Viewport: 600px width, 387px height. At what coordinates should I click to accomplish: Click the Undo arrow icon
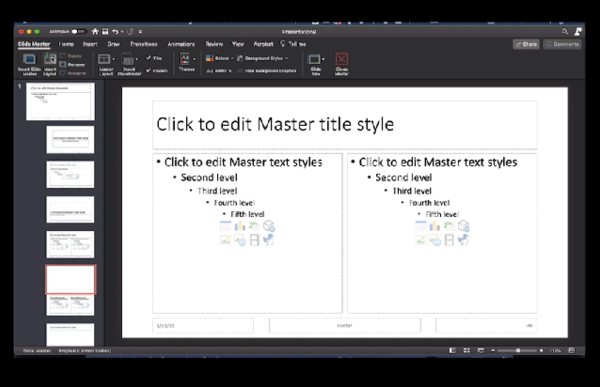point(115,32)
